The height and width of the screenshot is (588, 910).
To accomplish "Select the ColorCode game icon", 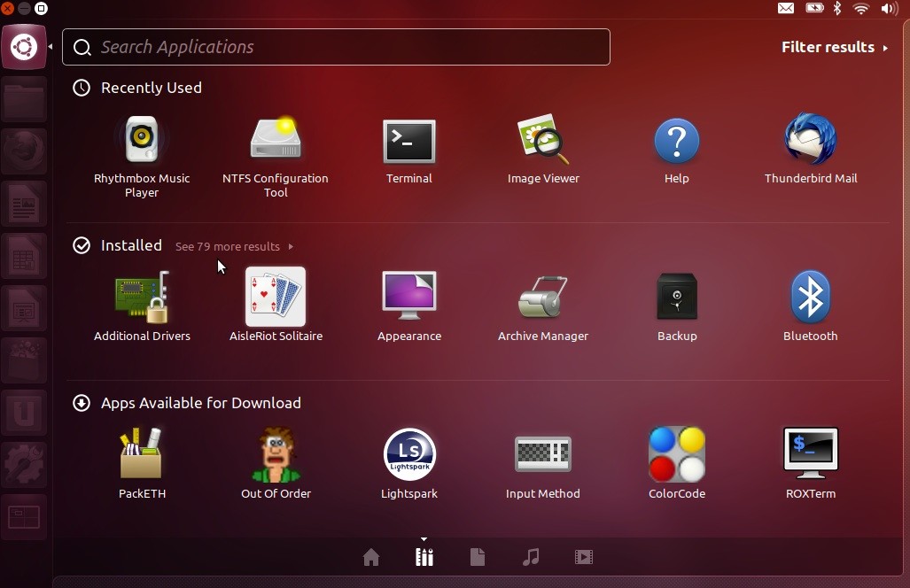I will 677,455.
